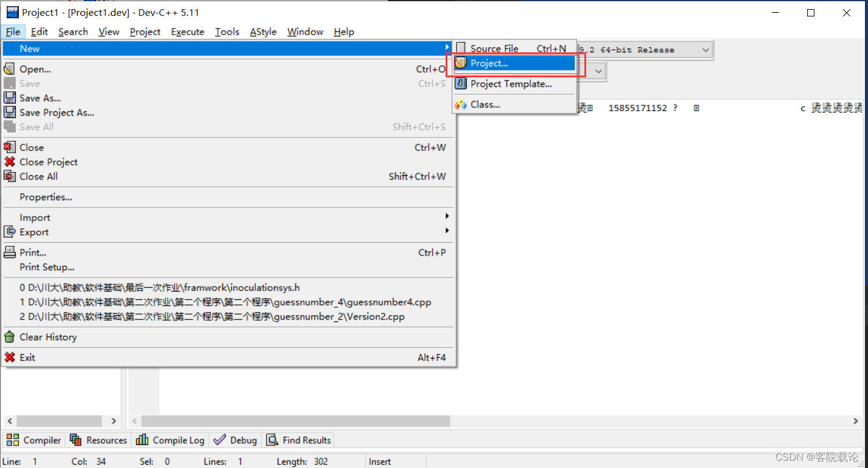This screenshot has width=868, height=468.
Task: Choose Source File in New submenu
Action: [x=514, y=48]
